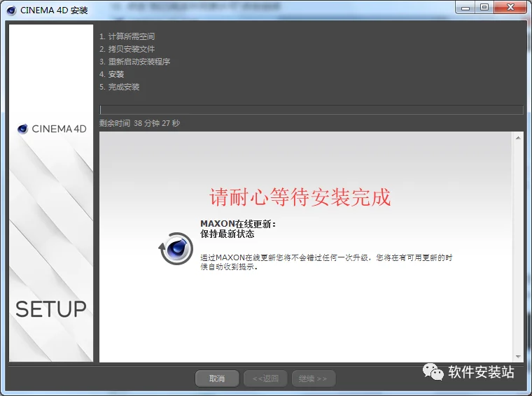532x396 pixels.
Task: Click the disabled <<返回 back button
Action: pyautogui.click(x=266, y=379)
